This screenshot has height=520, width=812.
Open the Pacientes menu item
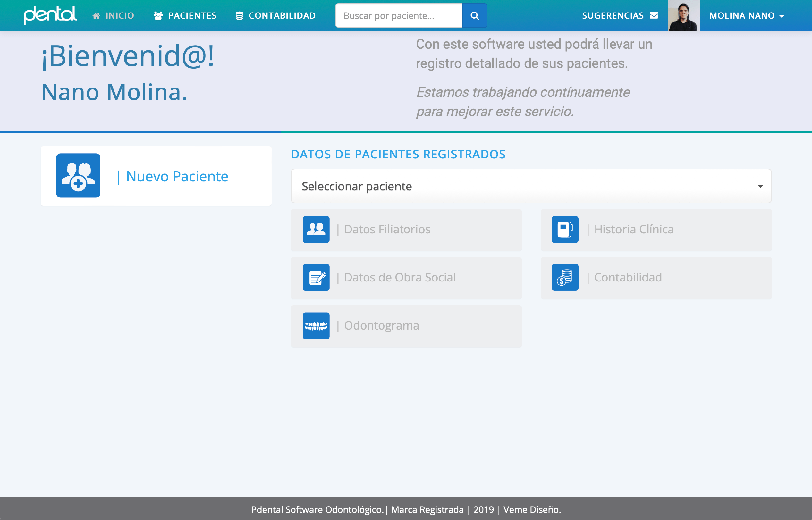(x=185, y=15)
